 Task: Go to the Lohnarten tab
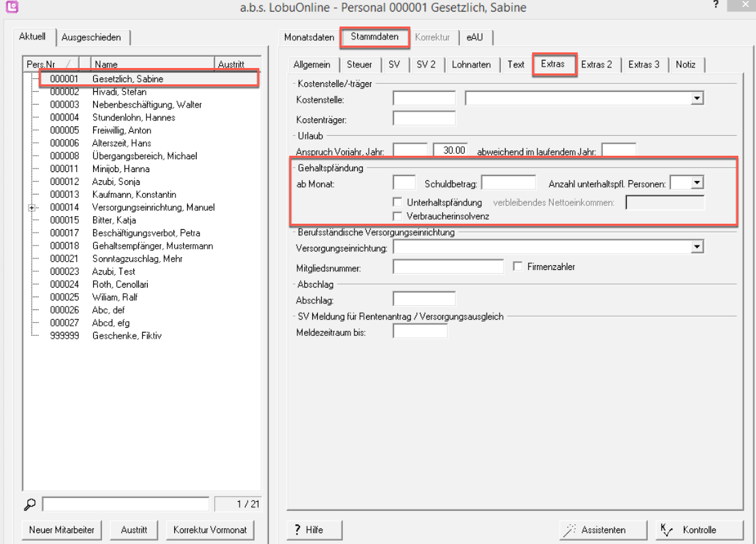pos(471,65)
